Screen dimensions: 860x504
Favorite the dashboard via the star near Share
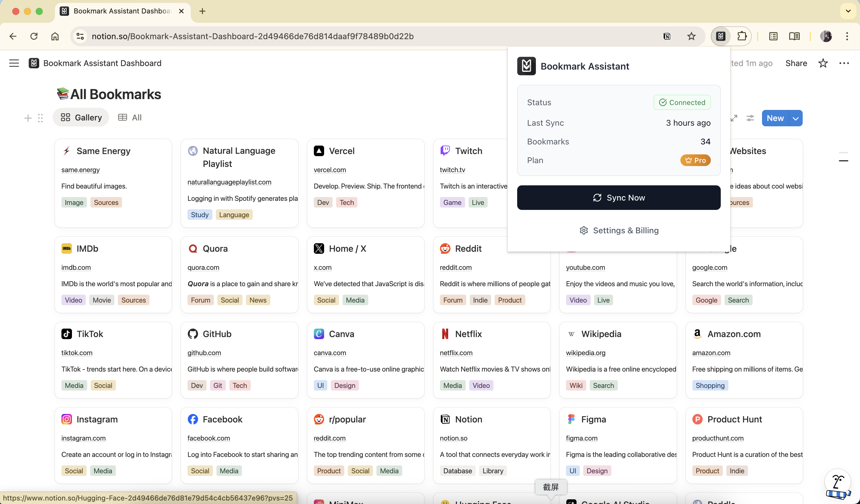(823, 63)
